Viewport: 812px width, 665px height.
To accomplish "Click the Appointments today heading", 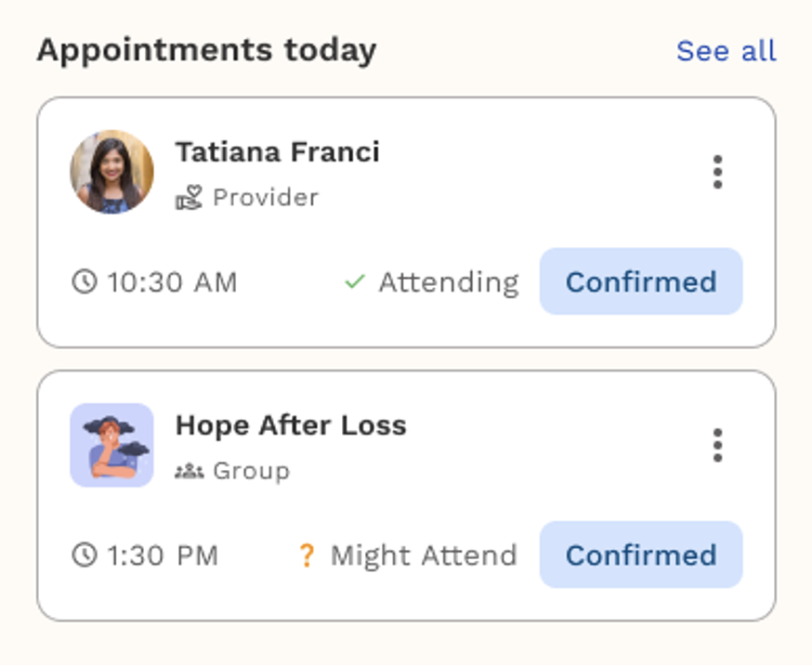I will (206, 50).
